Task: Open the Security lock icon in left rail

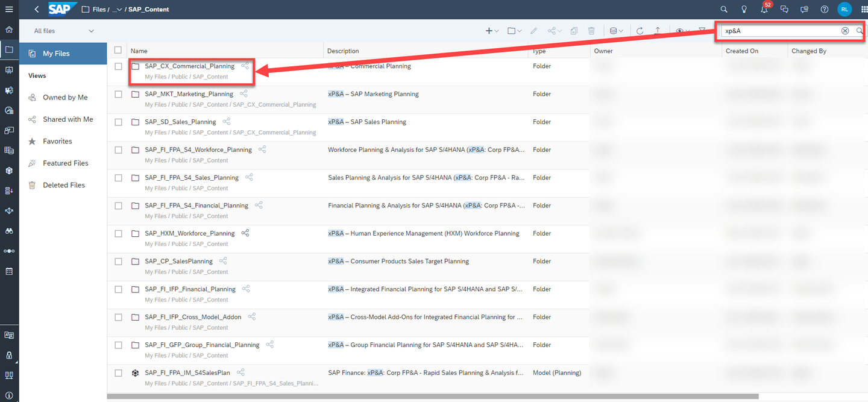Action: tap(9, 355)
